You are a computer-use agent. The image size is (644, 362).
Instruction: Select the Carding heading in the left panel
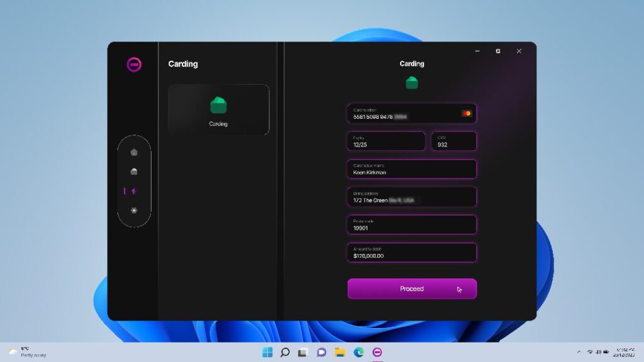[x=182, y=63]
